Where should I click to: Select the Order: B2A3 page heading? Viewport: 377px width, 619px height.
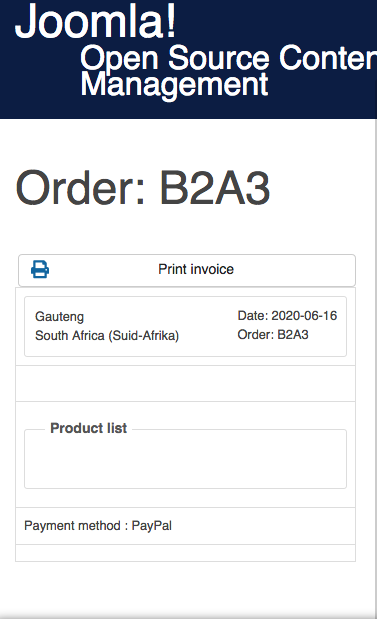(143, 188)
